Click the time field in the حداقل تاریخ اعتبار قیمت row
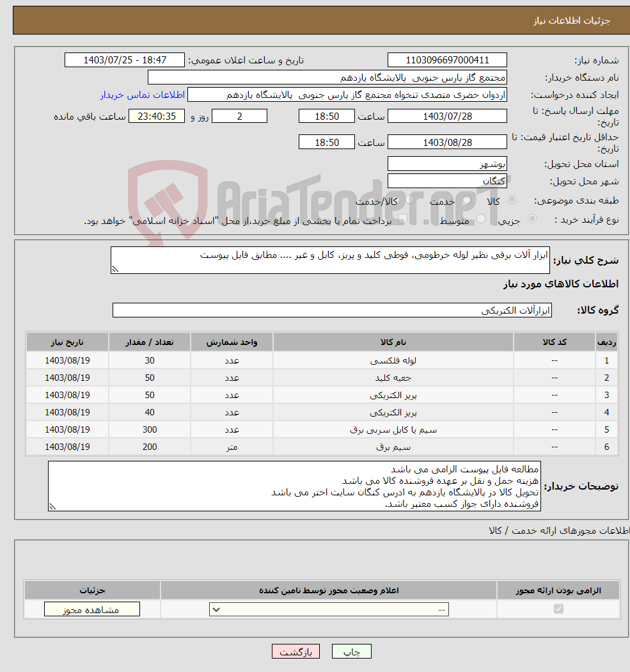This screenshot has width=630, height=672. (326, 142)
